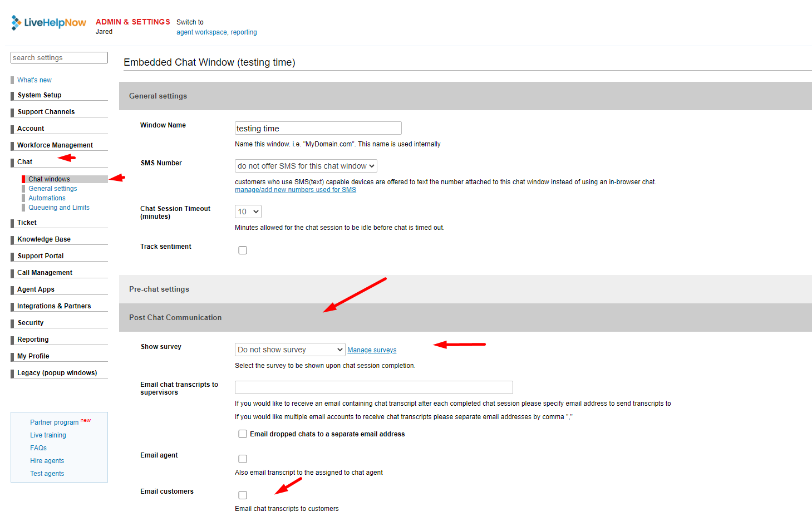This screenshot has height=531, width=812.
Task: Open the Ticket menu in sidebar
Action: (27, 223)
